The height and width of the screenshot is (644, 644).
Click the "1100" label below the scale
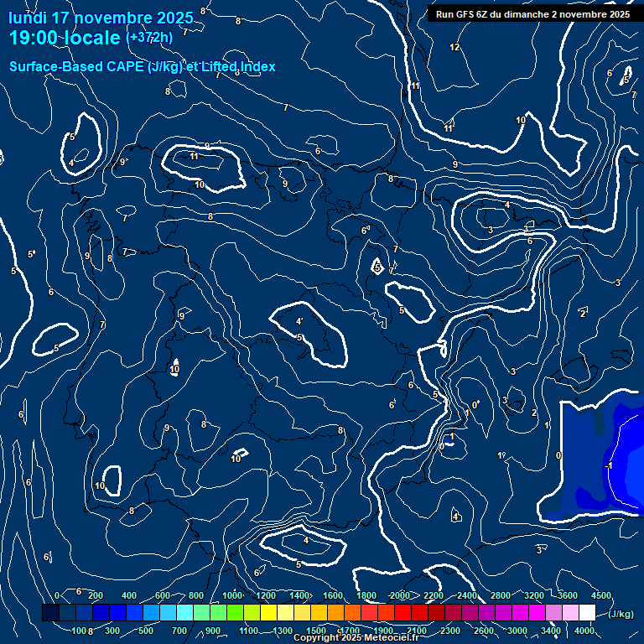pos(249,631)
